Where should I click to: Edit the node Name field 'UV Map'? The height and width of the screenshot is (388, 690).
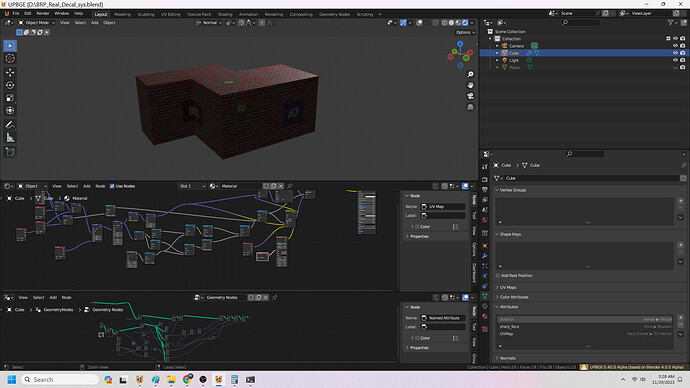coord(443,206)
